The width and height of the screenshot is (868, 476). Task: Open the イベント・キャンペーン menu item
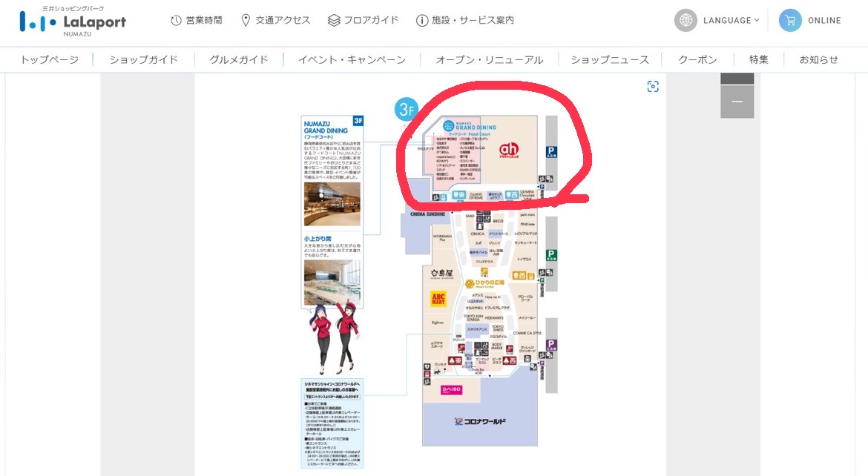(x=352, y=60)
